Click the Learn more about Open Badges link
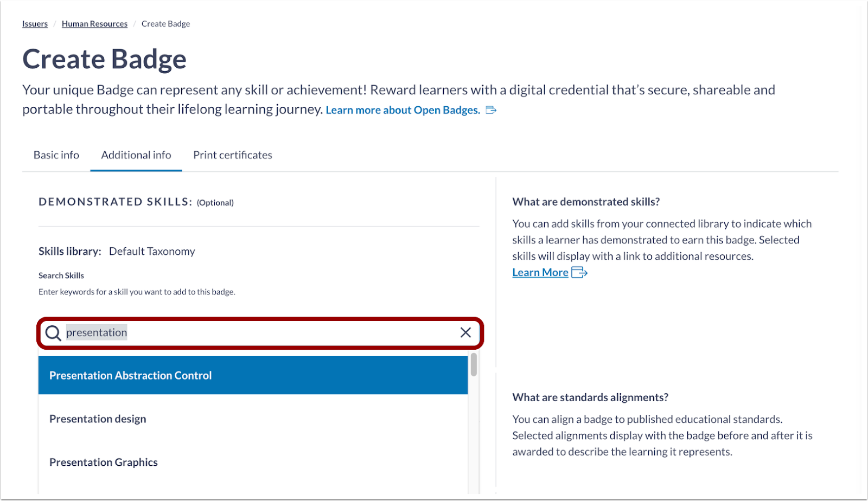Screen dimensions: 868x501 point(403,110)
